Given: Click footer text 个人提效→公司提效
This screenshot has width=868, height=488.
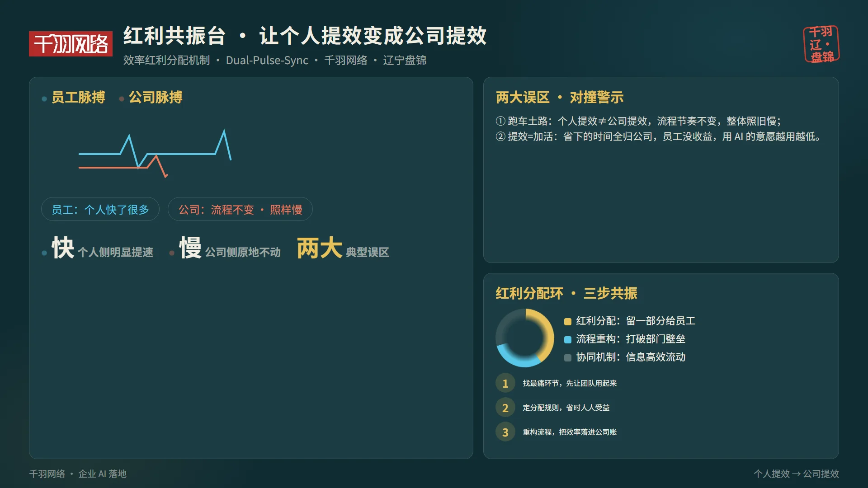Looking at the screenshot, I should pos(796,474).
